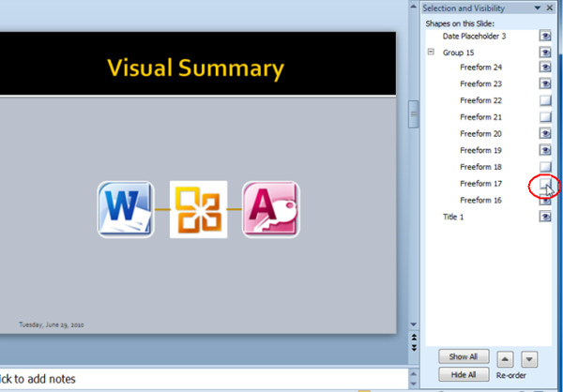Show Freeform 21 using its visibility box
The image size is (563, 392).
[x=545, y=116]
